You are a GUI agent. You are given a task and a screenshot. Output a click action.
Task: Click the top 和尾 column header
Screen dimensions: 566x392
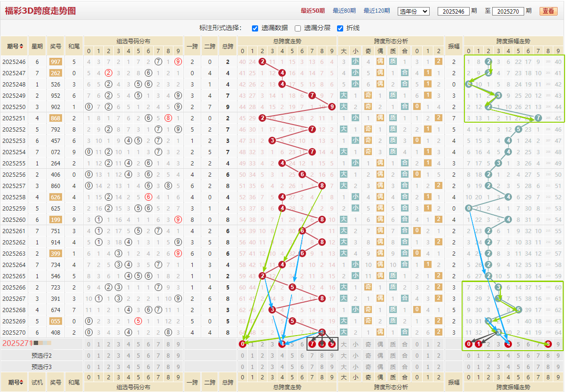pos(74,47)
